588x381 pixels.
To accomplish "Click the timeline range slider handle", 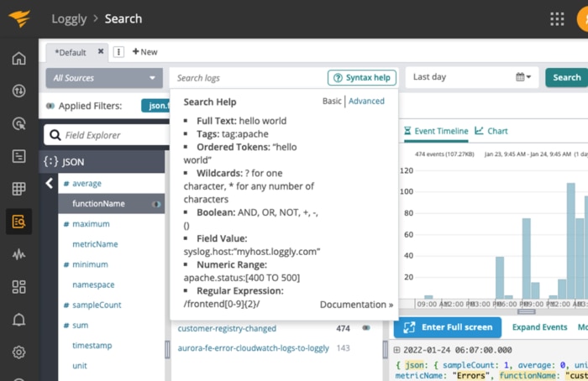I will click(x=527, y=311).
